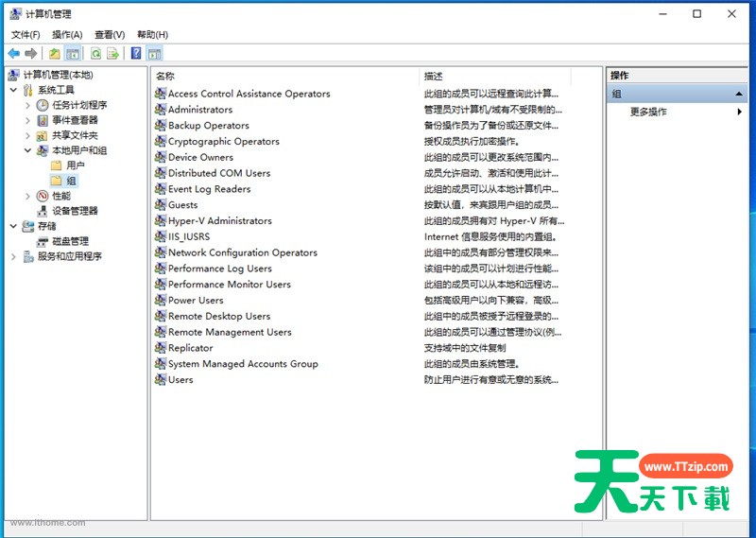
Task: Open Help using the blue question mark icon
Action: pos(136,54)
